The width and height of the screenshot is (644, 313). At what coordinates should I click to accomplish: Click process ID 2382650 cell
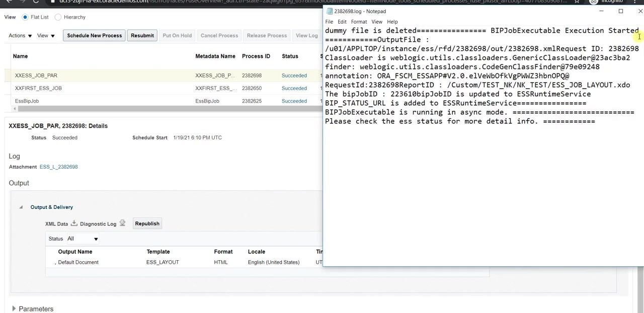tap(252, 88)
